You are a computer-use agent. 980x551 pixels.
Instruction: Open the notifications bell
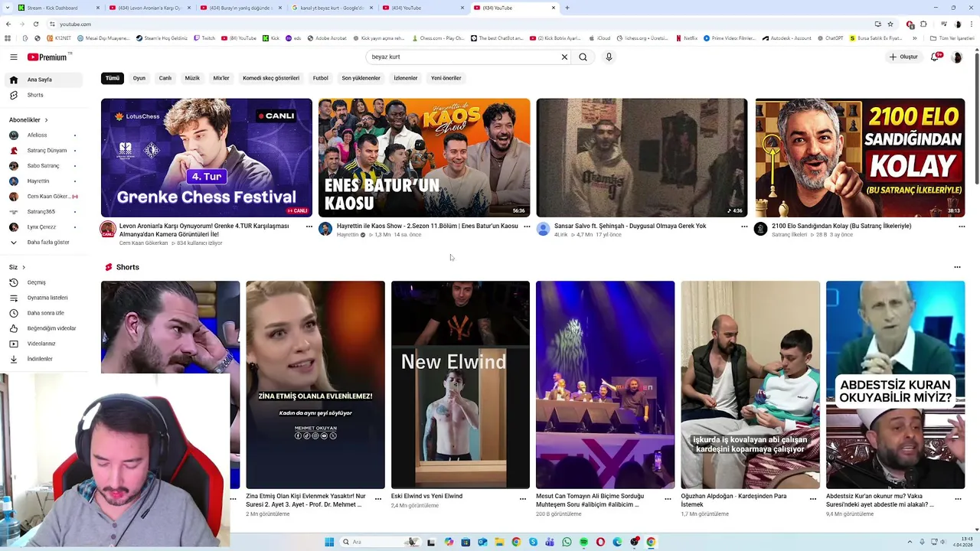pos(935,57)
